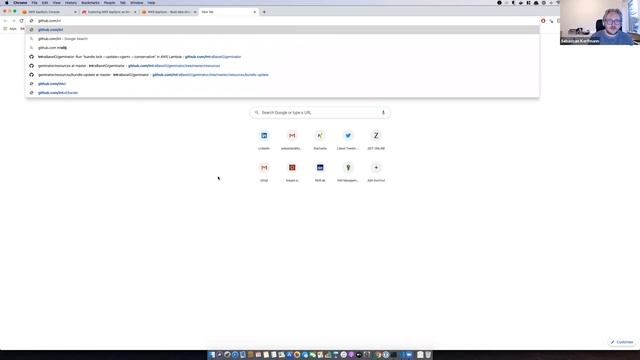Image resolution: width=640 pixels, height=360 pixels.
Task: Go forward with the forward arrow
Action: (x=13, y=21)
